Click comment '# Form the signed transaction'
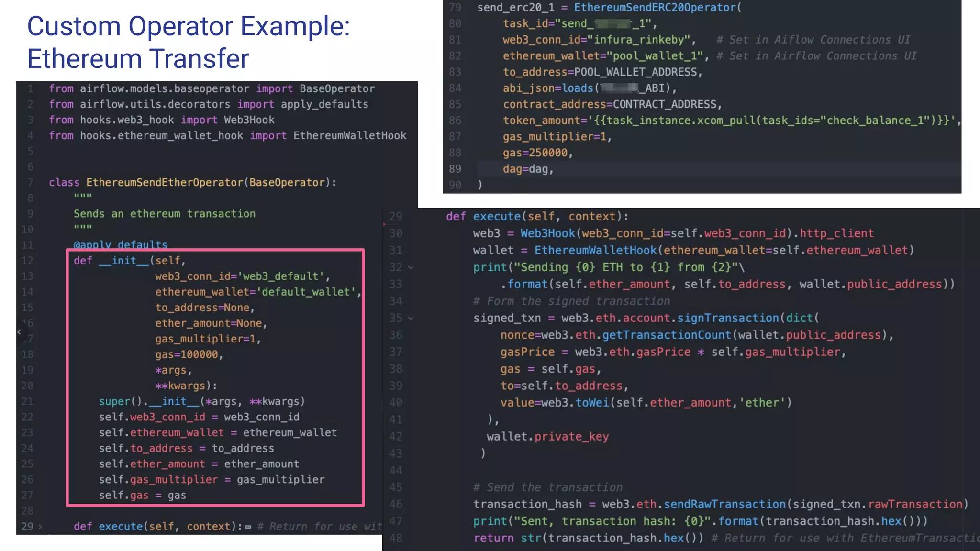 coord(571,301)
